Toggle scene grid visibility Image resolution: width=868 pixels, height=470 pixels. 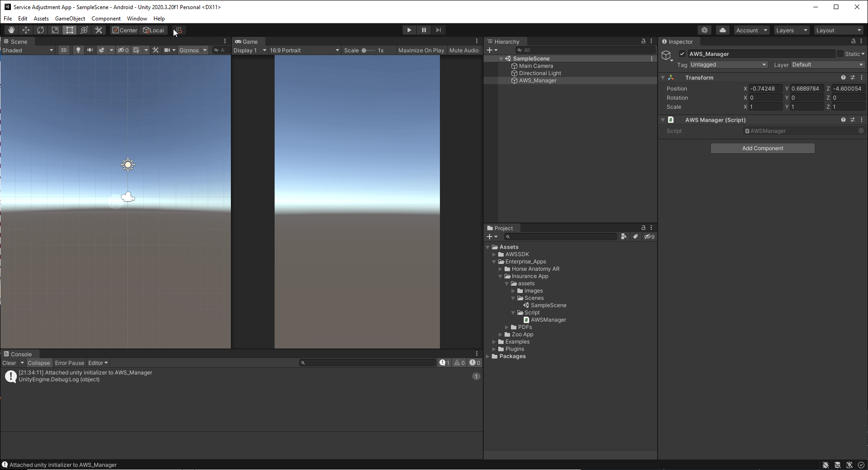click(x=136, y=50)
